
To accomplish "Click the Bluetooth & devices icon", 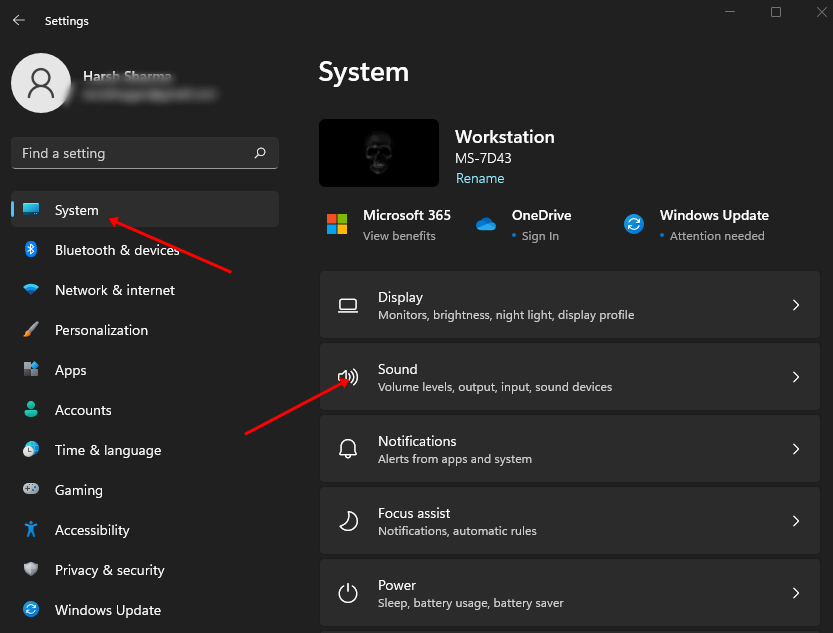I will [x=31, y=250].
